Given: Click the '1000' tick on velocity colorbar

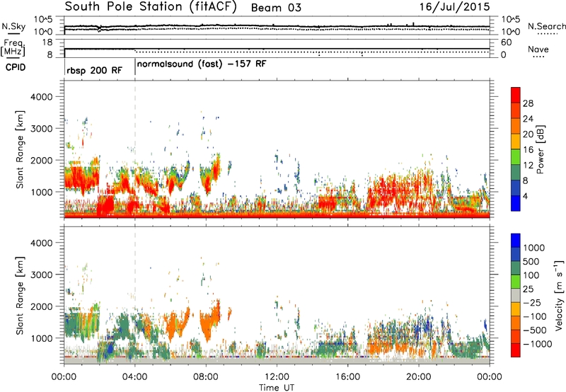Looking at the screenshot, I should 533,248.
